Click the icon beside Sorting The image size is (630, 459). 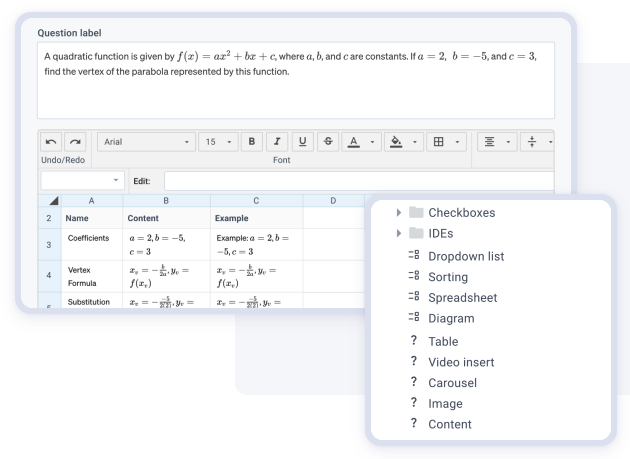(x=414, y=275)
